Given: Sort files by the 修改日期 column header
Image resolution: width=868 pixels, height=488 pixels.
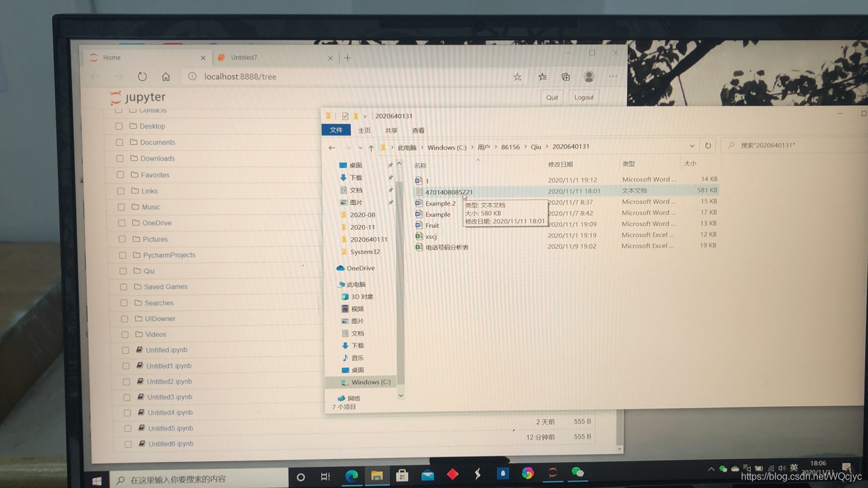Looking at the screenshot, I should click(560, 164).
